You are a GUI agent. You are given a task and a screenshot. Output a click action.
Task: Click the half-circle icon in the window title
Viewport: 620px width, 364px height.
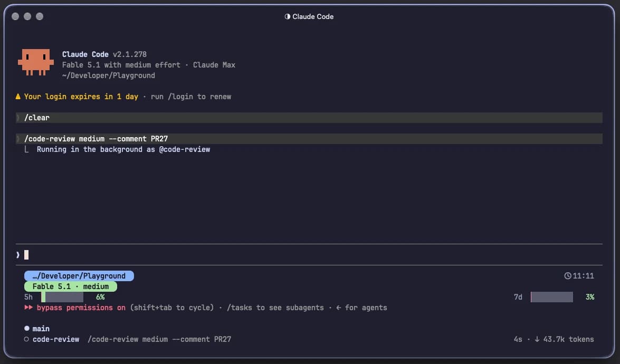pyautogui.click(x=288, y=16)
